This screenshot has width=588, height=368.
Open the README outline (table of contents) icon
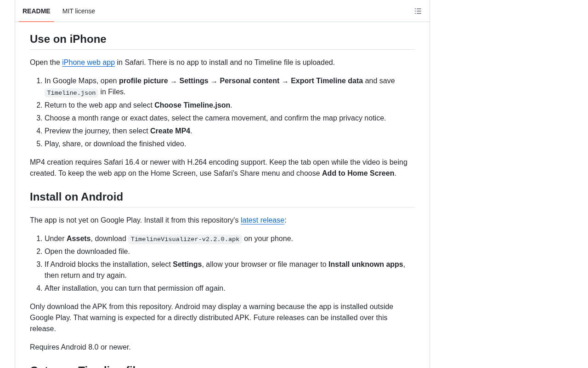(x=418, y=11)
